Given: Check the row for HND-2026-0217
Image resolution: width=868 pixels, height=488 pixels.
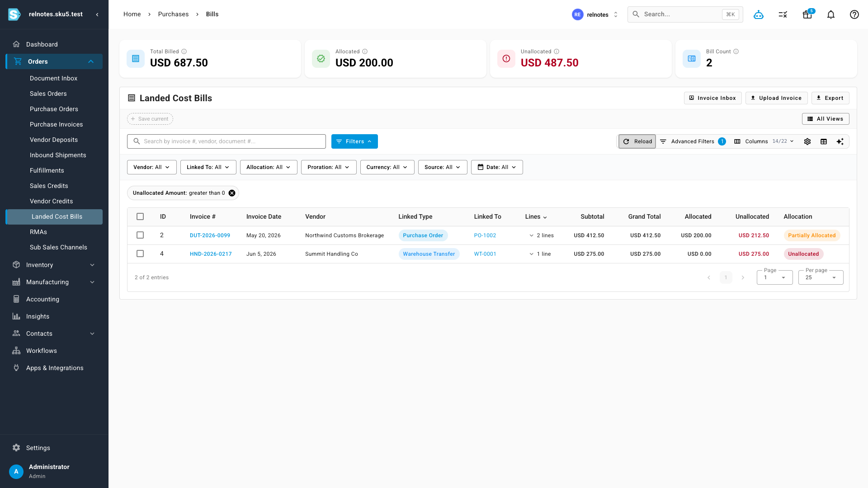Looking at the screenshot, I should click(x=140, y=253).
